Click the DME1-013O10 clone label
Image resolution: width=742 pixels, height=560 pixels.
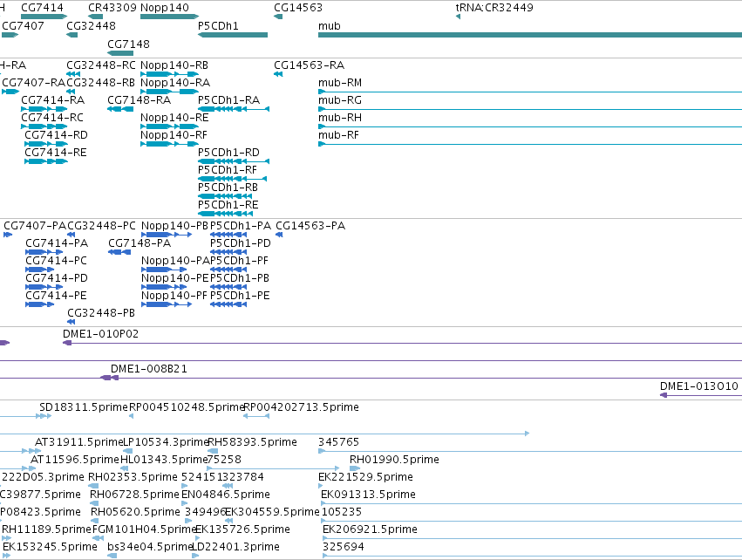tap(699, 386)
